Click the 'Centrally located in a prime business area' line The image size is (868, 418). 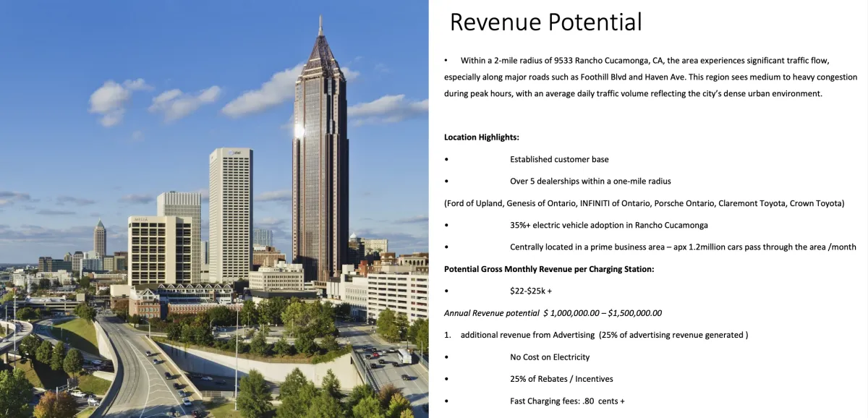pos(683,247)
